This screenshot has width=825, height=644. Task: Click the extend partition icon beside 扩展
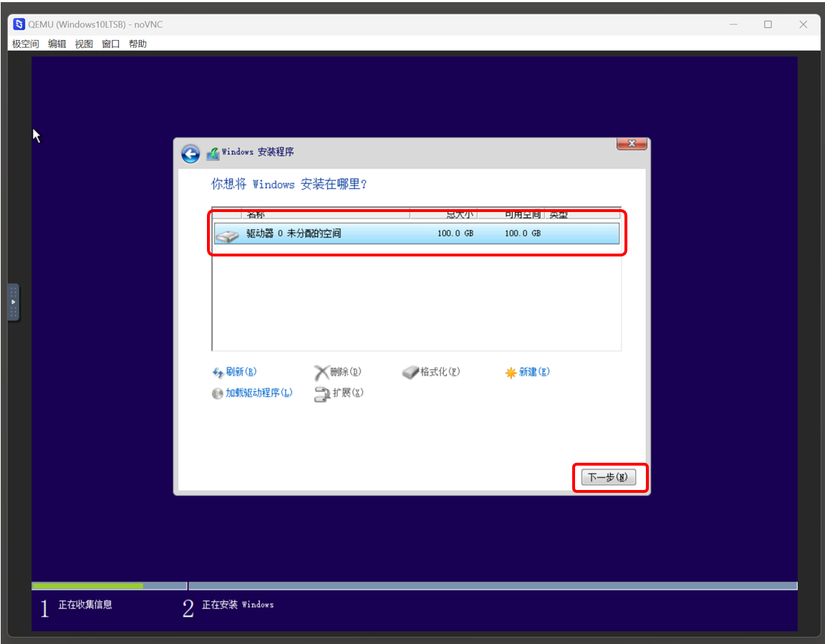(323, 394)
